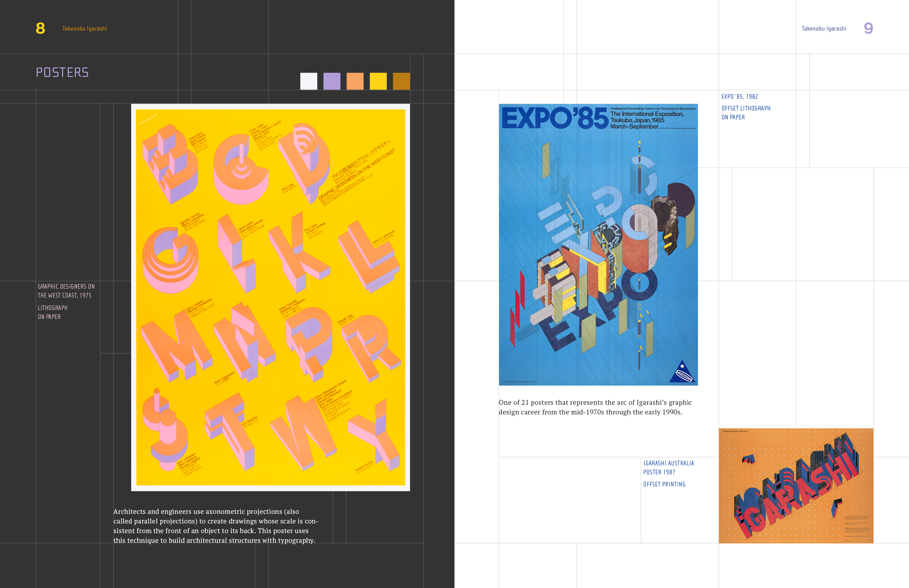This screenshot has height=588, width=909.
Task: Select the gold color swatch
Action: (x=401, y=81)
